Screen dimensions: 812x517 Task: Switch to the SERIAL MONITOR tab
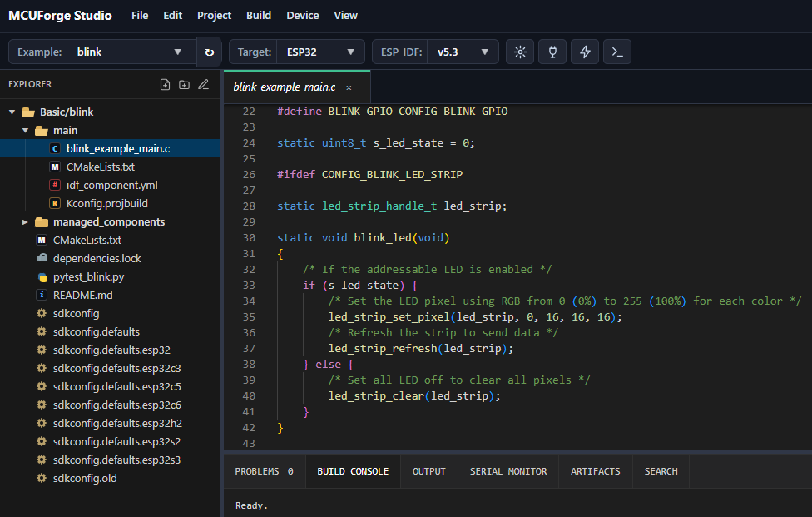[x=508, y=471]
